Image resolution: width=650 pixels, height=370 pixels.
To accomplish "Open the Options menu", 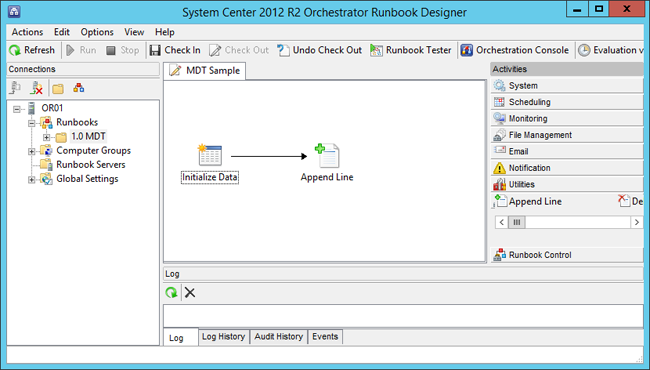I will [97, 32].
